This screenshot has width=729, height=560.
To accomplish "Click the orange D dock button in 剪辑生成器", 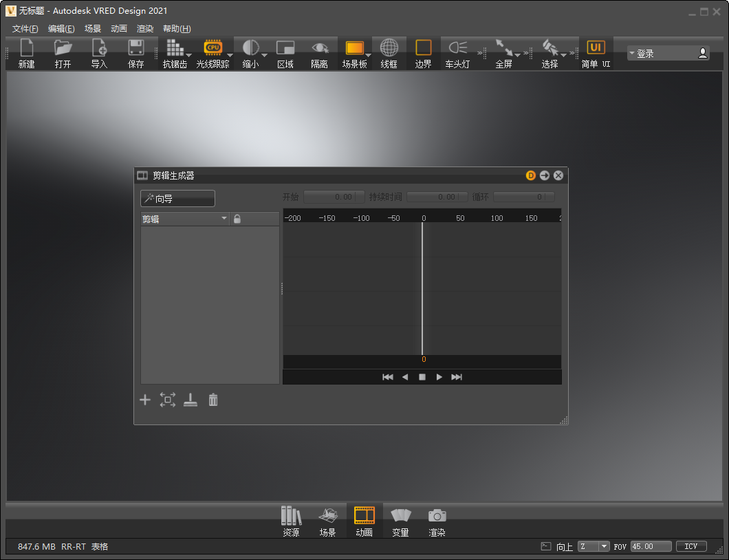I will 530,175.
